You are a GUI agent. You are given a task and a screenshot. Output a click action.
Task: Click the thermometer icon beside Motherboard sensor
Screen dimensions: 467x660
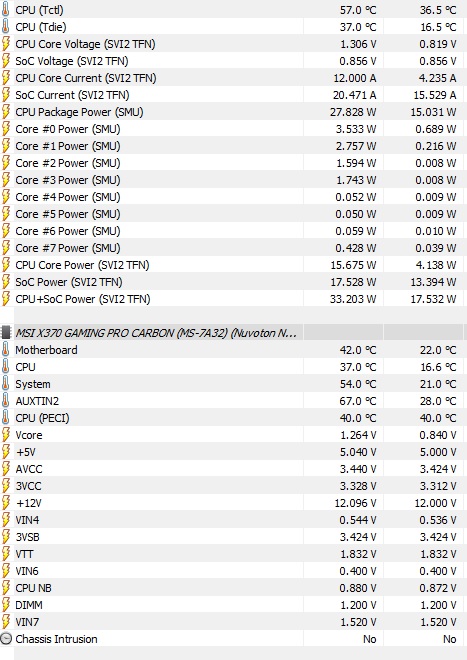coord(5,350)
